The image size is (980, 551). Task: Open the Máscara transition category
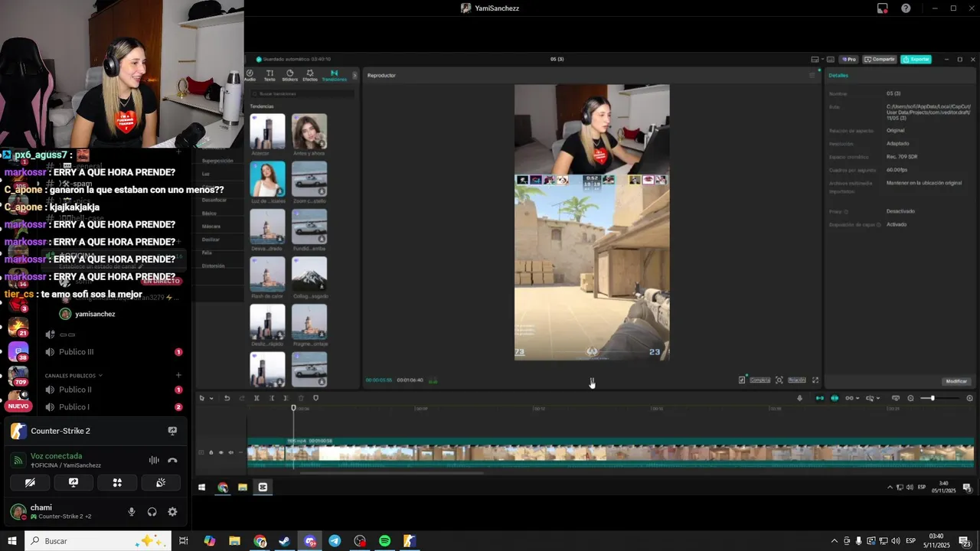[211, 227]
